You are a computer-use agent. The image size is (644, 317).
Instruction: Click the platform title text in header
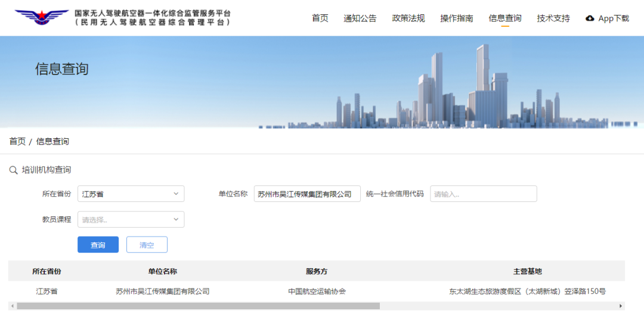point(153,18)
